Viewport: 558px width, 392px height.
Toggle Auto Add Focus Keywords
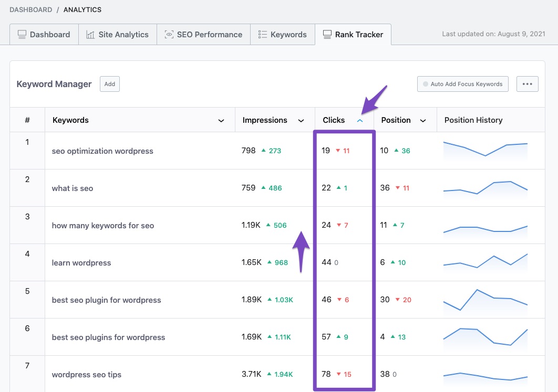click(x=462, y=84)
